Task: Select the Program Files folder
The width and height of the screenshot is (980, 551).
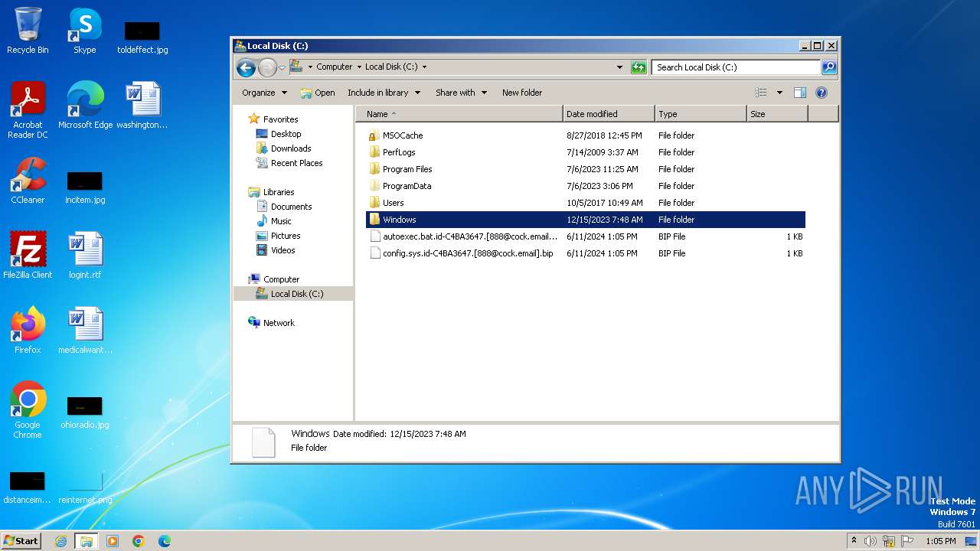Action: 586,169
